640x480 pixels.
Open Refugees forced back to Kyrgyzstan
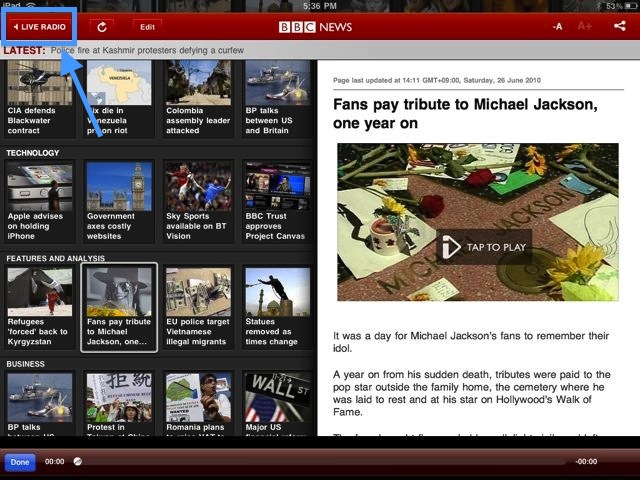(x=40, y=307)
